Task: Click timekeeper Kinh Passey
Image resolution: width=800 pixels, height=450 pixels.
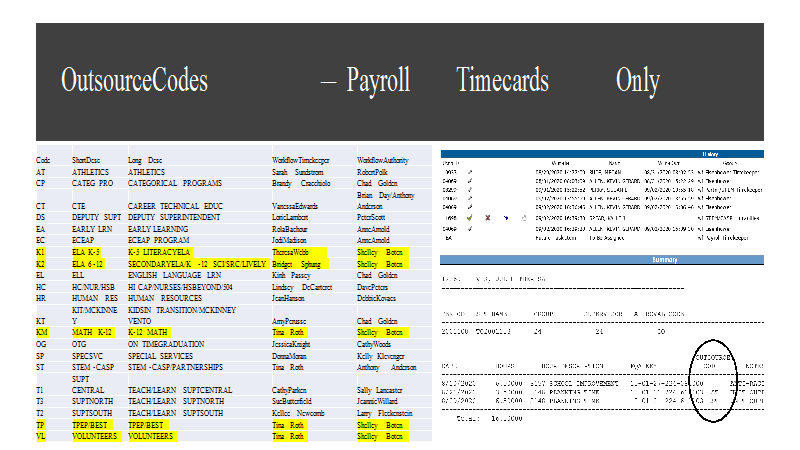Action: tap(291, 275)
